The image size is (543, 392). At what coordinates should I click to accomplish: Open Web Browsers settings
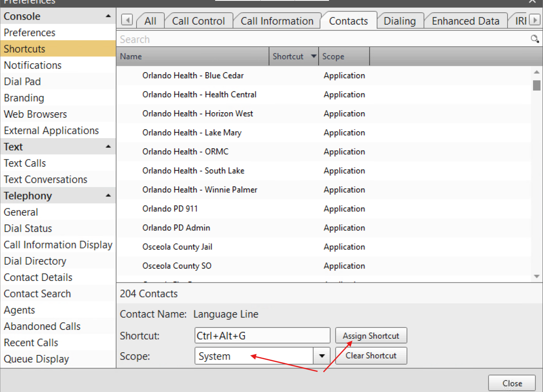(x=58, y=114)
